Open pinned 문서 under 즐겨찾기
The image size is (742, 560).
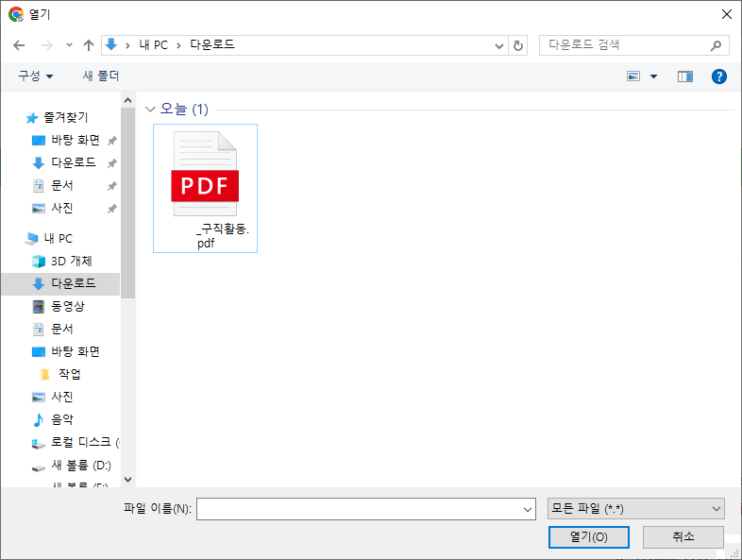point(62,185)
